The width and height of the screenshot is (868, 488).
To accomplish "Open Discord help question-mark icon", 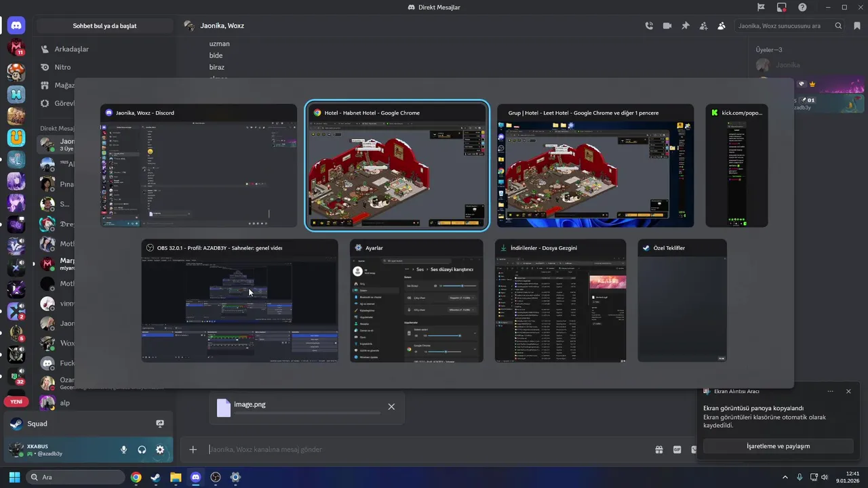I will [x=803, y=7].
